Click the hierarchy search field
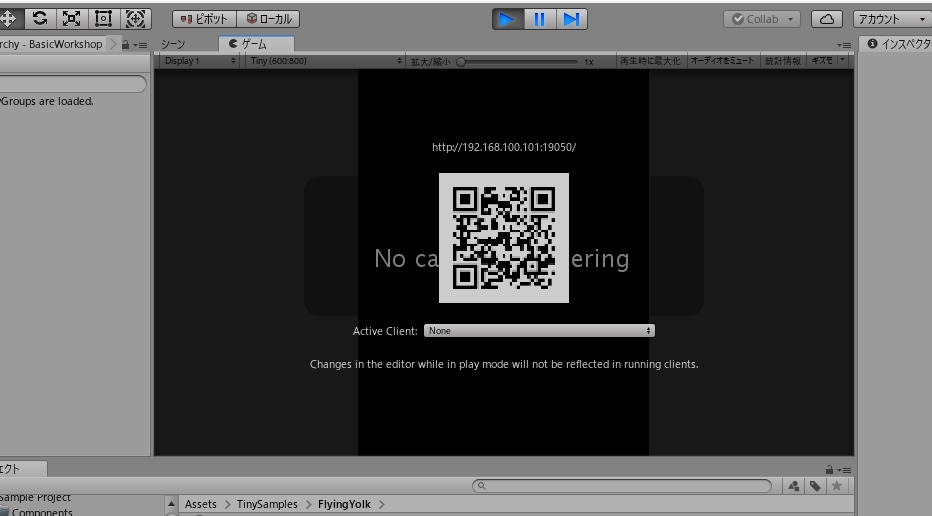The width and height of the screenshot is (932, 516). (73, 84)
